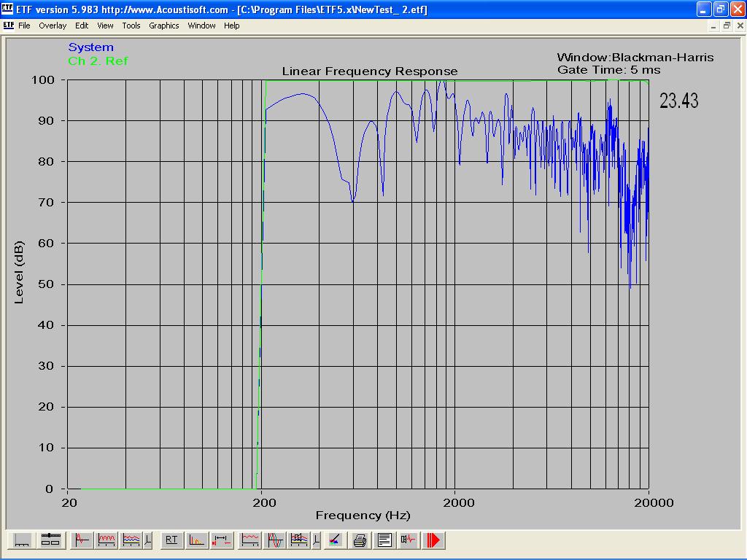Image resolution: width=747 pixels, height=560 pixels.
Task: Expand the dropdown beside the multi-curve icon
Action: point(148,540)
